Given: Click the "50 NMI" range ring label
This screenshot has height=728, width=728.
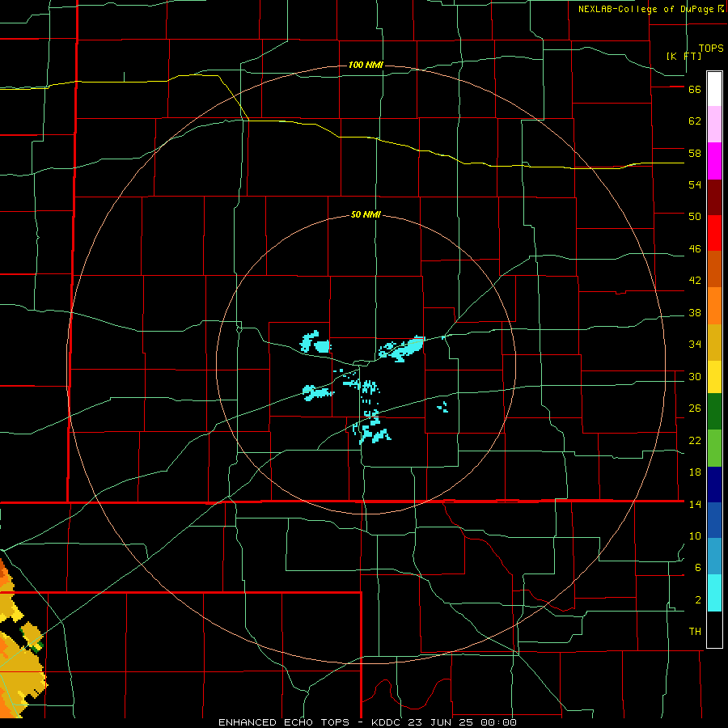Looking at the screenshot, I should [366, 214].
